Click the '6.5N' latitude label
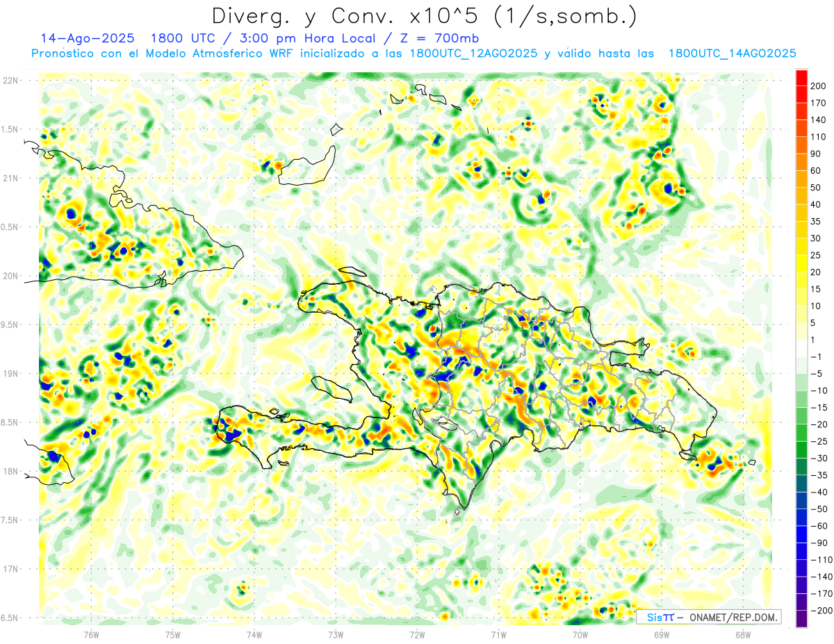 [10, 618]
